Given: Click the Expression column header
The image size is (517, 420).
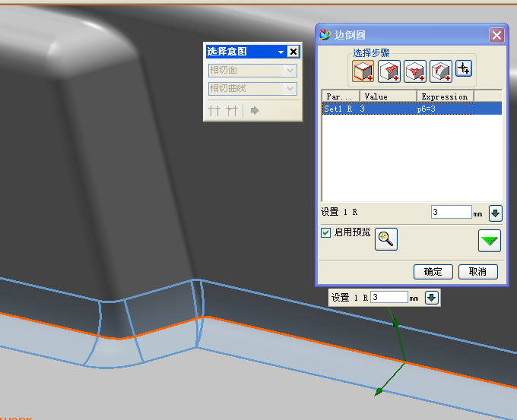Looking at the screenshot, I should pos(446,96).
